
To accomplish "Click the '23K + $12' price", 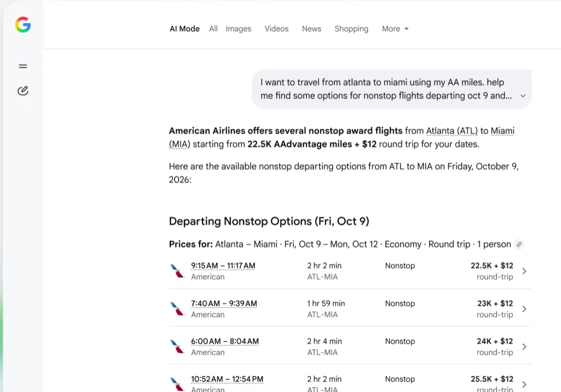I will coord(495,303).
